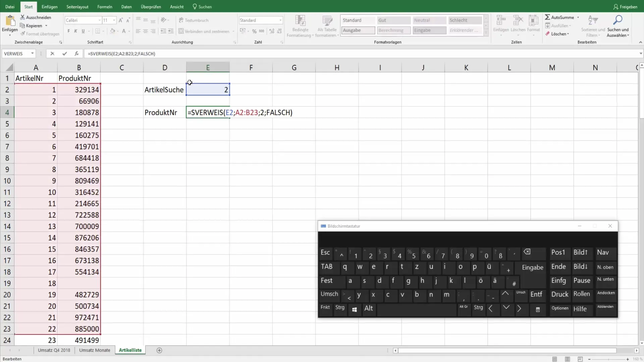The height and width of the screenshot is (362, 644).
Task: Click Eingabe key on Bildschirmtastatur
Action: click(x=532, y=267)
